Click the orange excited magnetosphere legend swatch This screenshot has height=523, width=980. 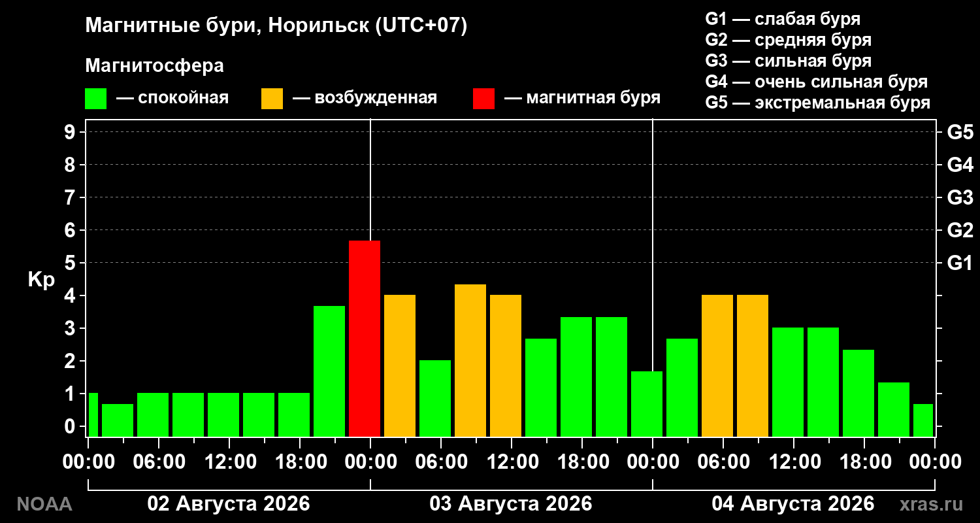(x=272, y=99)
